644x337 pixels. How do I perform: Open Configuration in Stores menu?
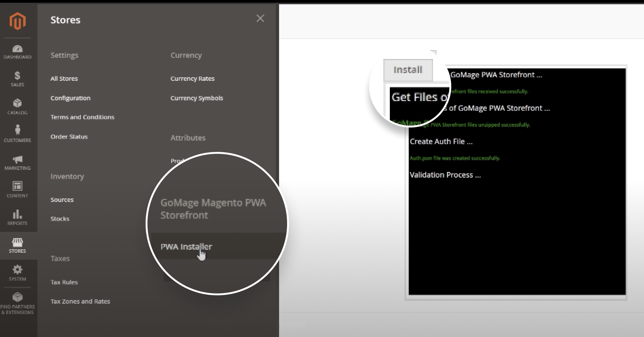point(71,98)
